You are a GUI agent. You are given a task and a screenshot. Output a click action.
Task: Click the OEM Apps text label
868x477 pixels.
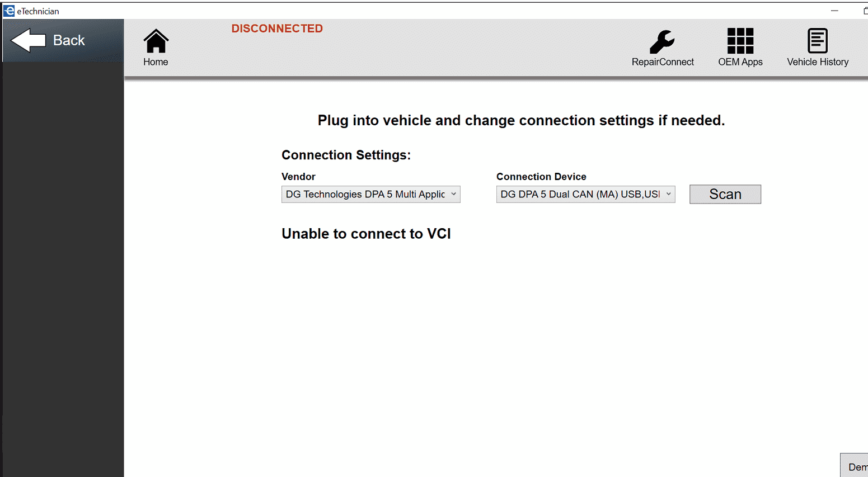(740, 62)
